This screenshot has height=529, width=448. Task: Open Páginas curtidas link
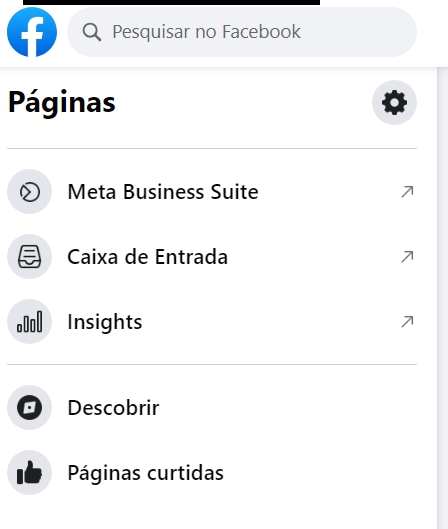[x=212, y=473]
